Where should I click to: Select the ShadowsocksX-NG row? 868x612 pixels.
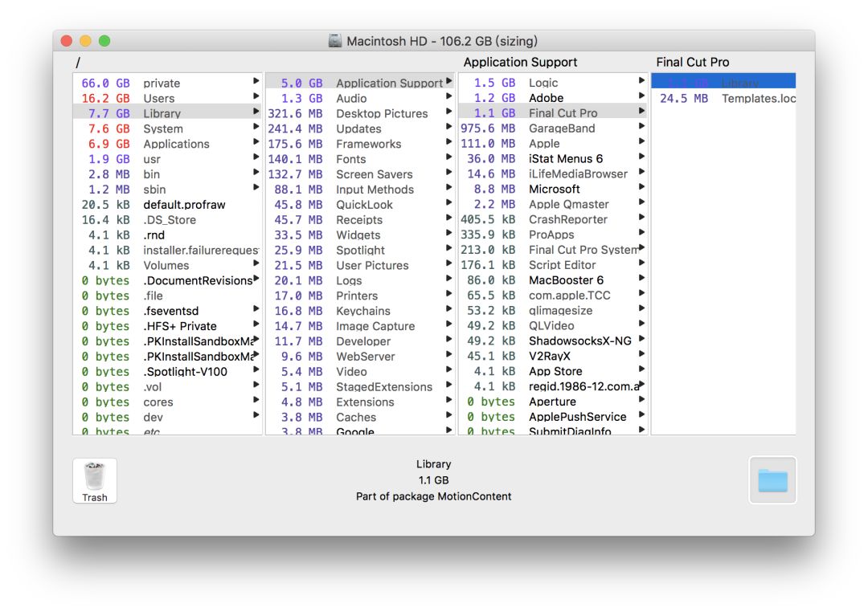[x=553, y=341]
